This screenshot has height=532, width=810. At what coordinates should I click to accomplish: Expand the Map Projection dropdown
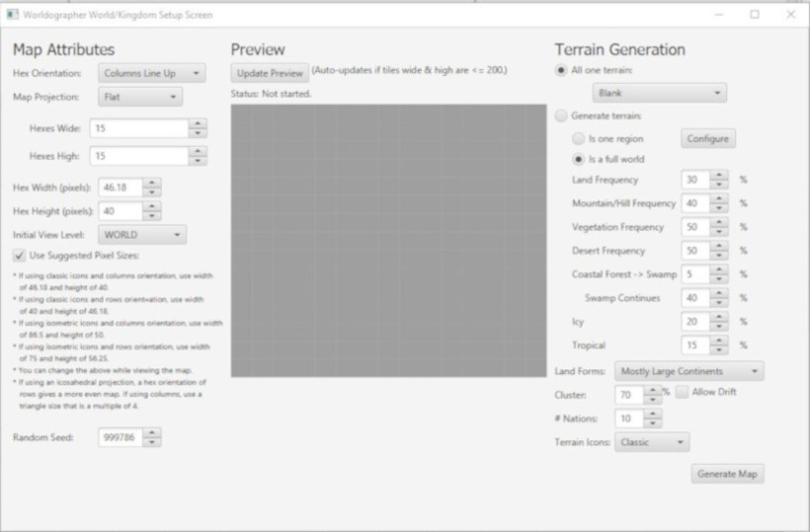pyautogui.click(x=140, y=97)
